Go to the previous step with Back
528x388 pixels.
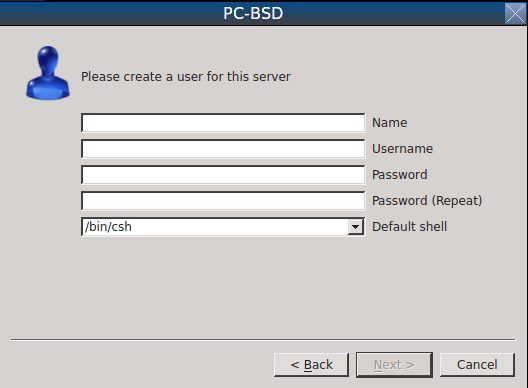(x=311, y=365)
